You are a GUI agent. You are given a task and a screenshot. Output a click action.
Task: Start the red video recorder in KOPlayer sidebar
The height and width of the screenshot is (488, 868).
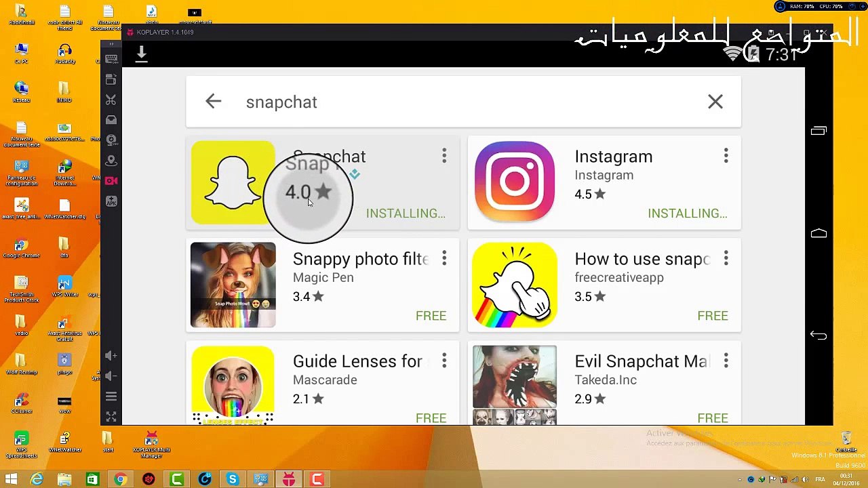(111, 181)
